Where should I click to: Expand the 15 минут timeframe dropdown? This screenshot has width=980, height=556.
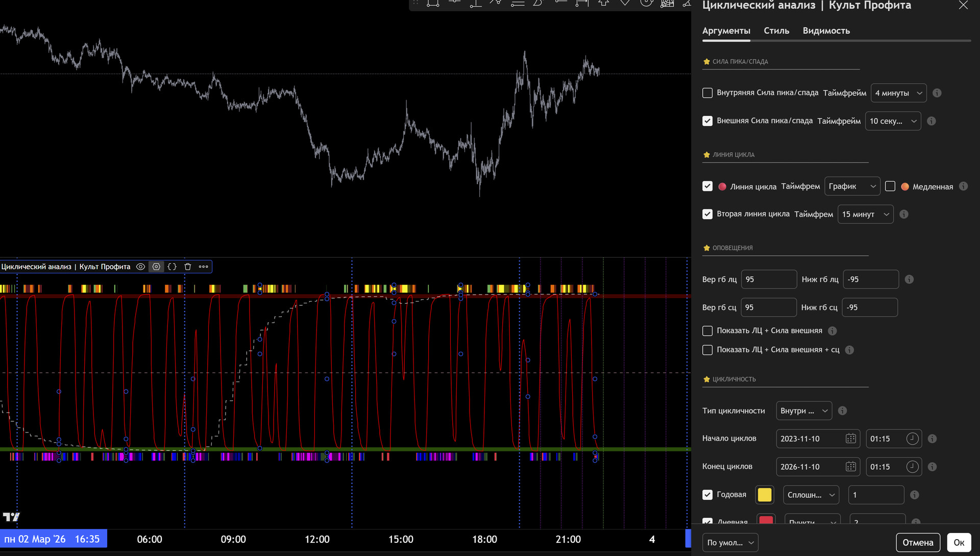(x=865, y=214)
